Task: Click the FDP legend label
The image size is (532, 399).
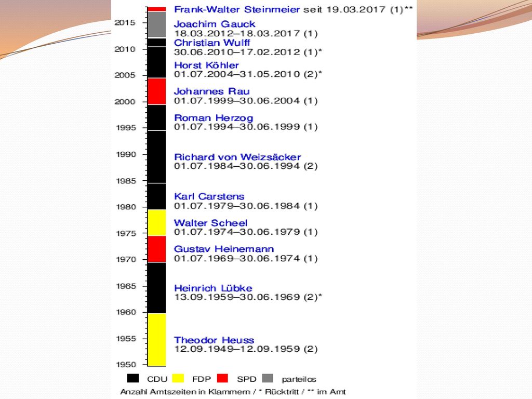Action: (202, 379)
